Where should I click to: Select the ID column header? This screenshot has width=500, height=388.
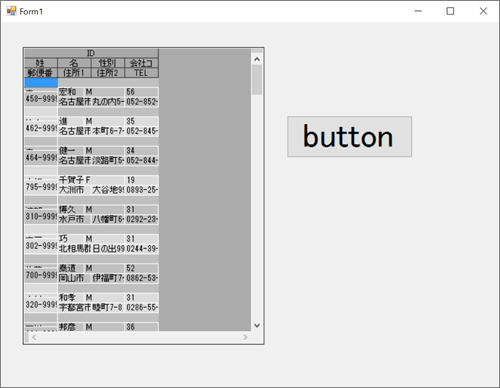[x=91, y=53]
